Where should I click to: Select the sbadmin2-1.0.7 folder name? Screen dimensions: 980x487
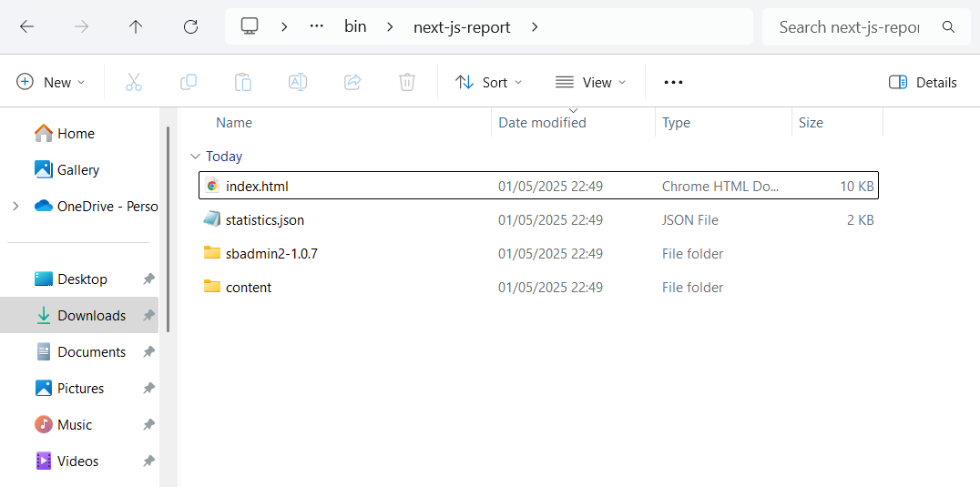[272, 253]
